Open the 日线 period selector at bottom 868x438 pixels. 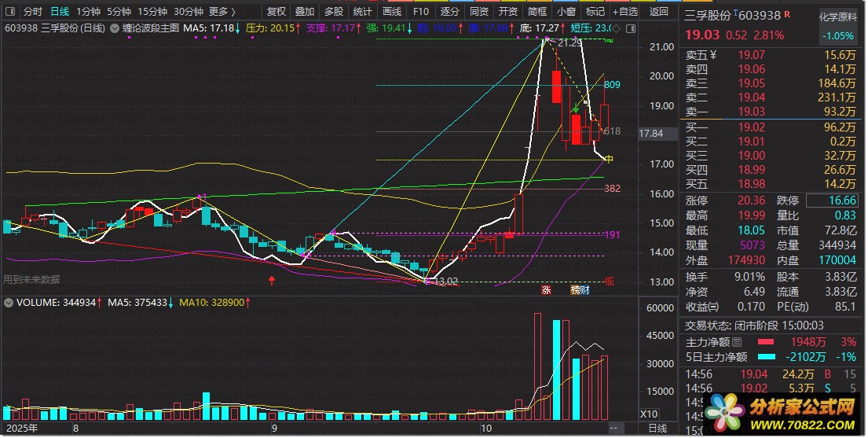tap(657, 429)
